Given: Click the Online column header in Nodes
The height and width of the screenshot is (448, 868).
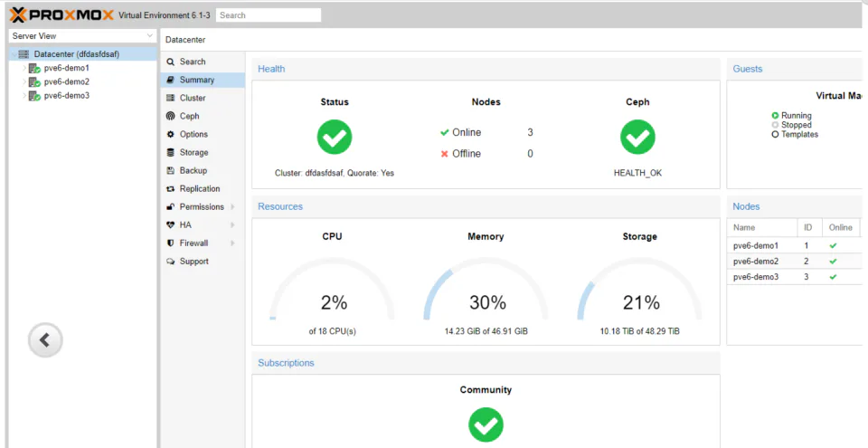Looking at the screenshot, I should [841, 228].
